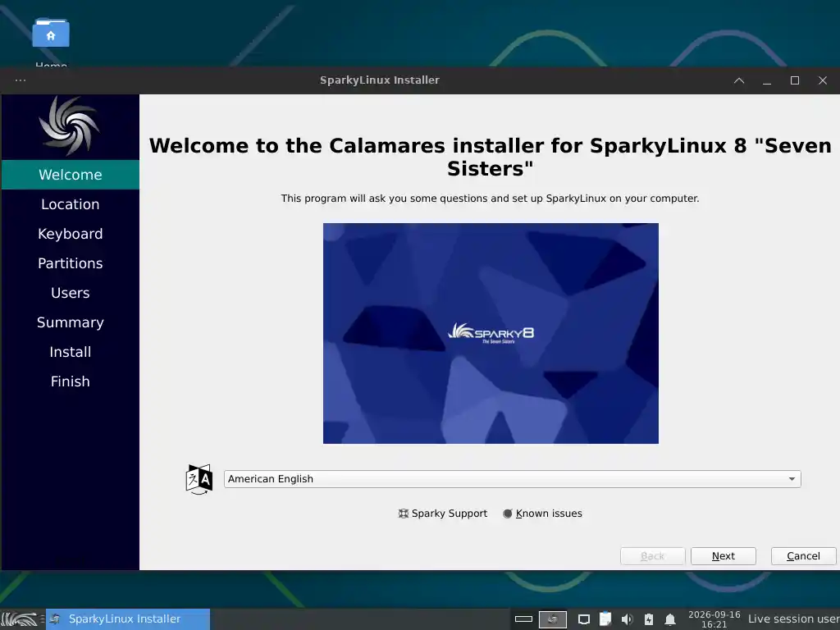Click the Cancel button
840x630 pixels.
point(803,556)
